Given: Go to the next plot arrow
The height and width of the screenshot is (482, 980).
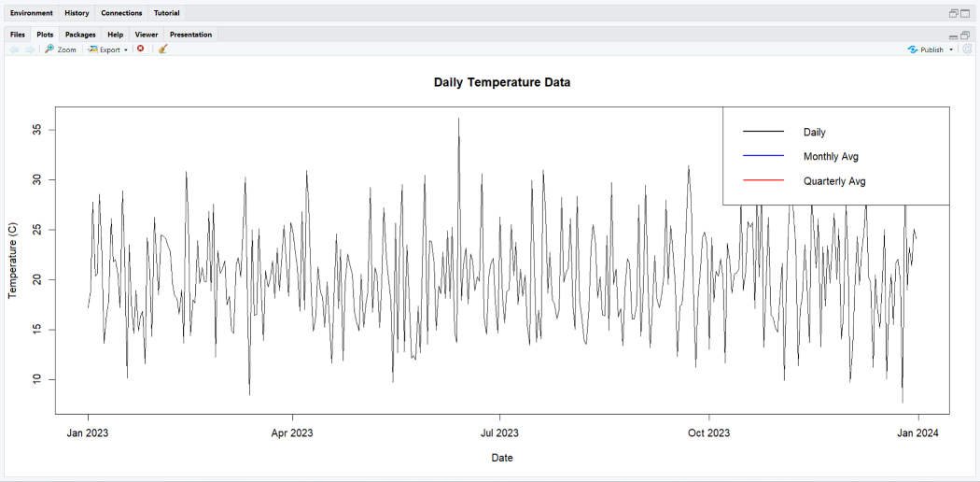Looking at the screenshot, I should pyautogui.click(x=30, y=50).
